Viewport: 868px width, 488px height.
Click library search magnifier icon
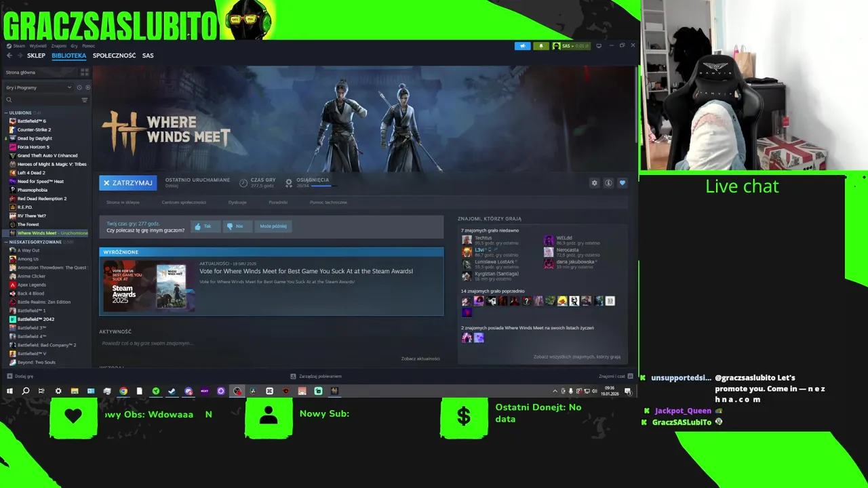tap(9, 100)
